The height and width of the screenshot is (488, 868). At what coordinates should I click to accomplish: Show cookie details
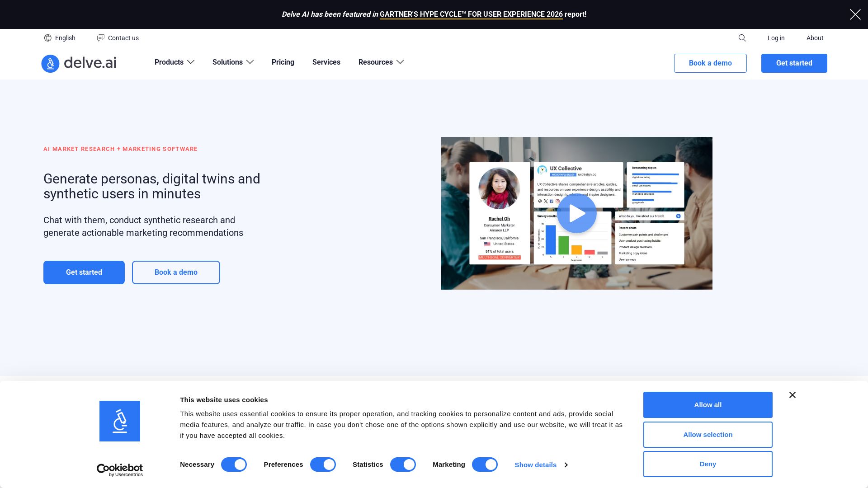[535, 465]
